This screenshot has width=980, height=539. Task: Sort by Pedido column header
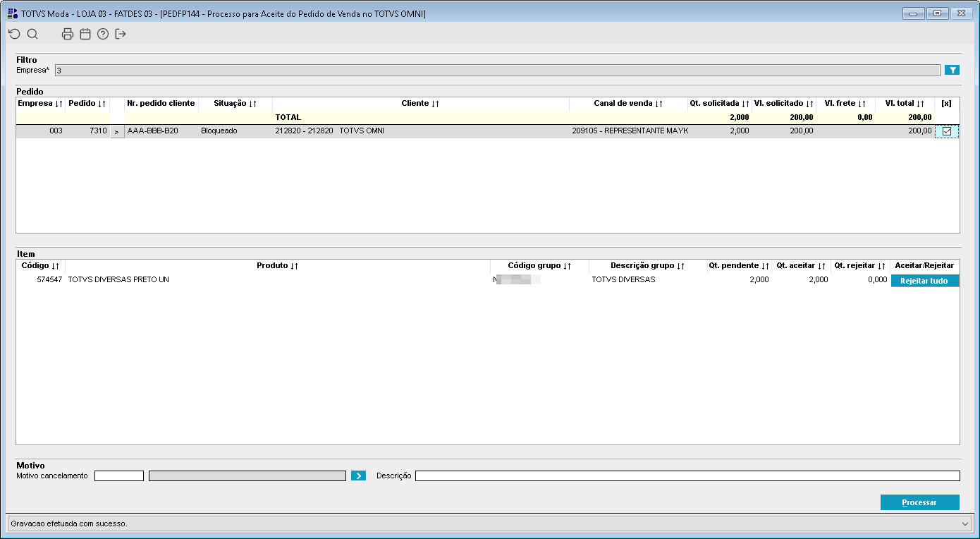click(87, 104)
